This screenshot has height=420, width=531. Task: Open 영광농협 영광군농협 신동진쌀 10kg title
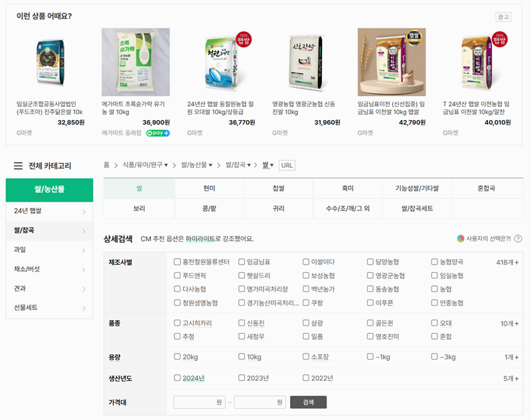(303, 108)
